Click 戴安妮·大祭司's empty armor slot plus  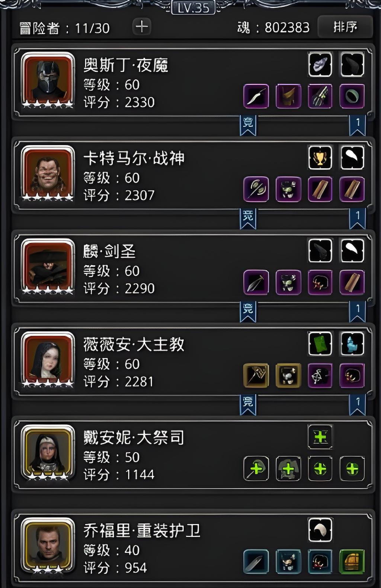click(x=288, y=469)
